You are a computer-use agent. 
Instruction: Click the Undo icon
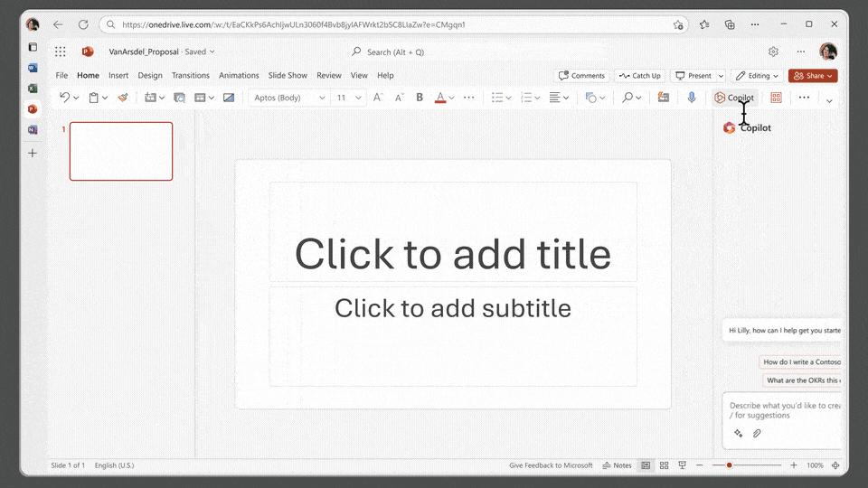point(64,98)
